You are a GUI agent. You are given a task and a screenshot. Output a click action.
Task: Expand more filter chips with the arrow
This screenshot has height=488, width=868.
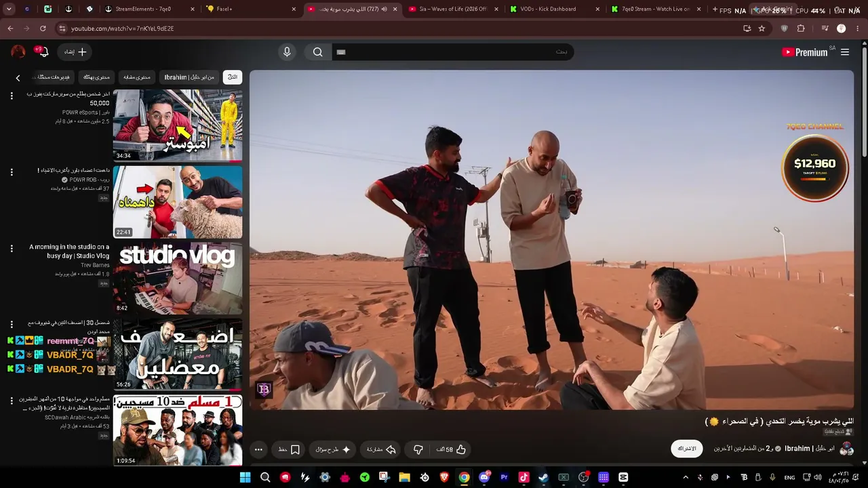click(x=18, y=77)
